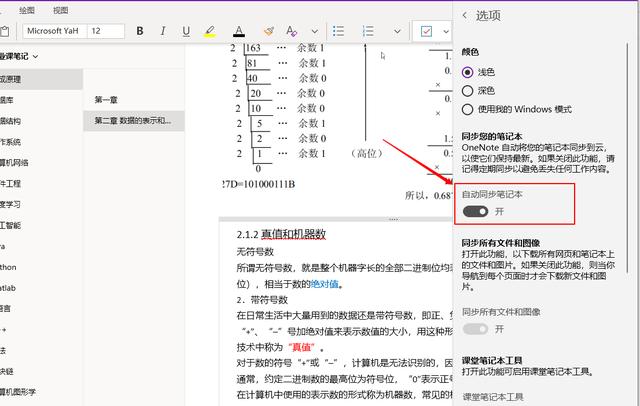This screenshot has height=406, width=640.
Task: Open the font size 12 box
Action: click(x=106, y=31)
